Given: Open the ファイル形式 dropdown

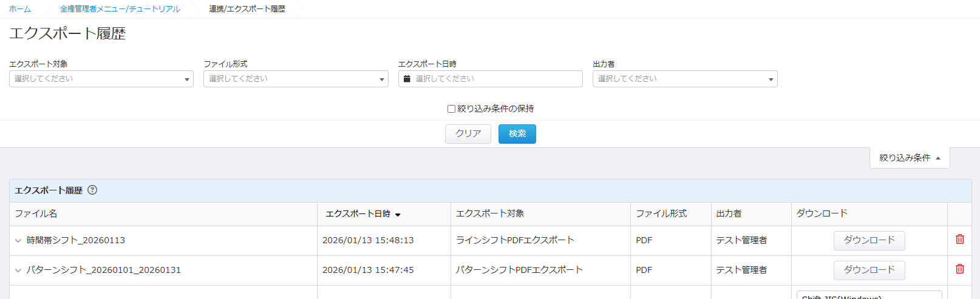Looking at the screenshot, I should point(296,79).
